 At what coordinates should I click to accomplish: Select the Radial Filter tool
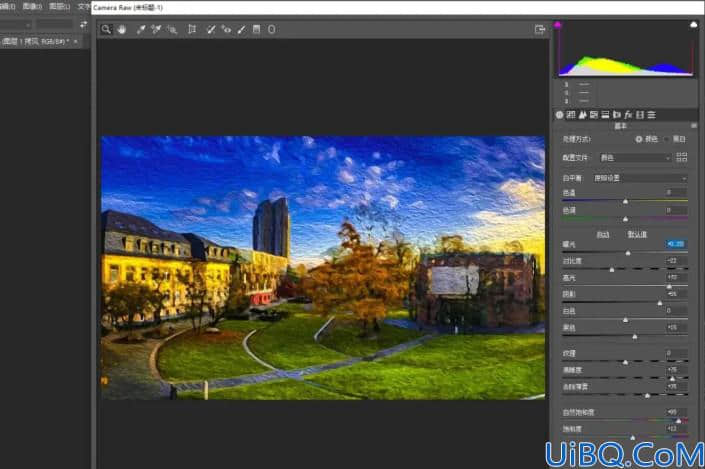(272, 29)
